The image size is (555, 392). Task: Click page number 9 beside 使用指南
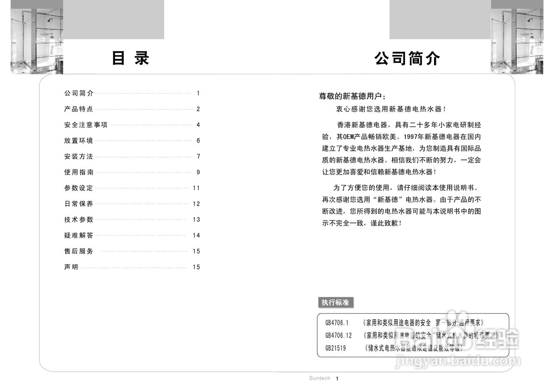tap(198, 172)
